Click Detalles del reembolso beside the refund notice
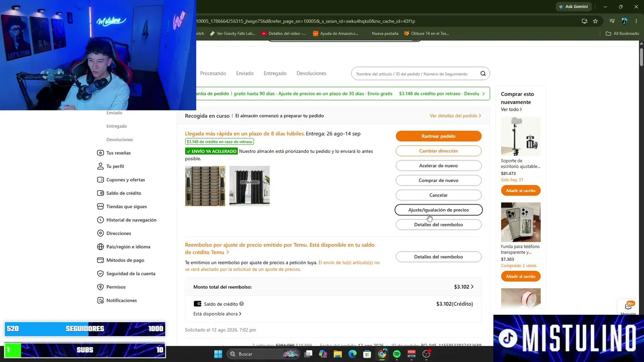The width and height of the screenshot is (644, 362). tap(439, 257)
